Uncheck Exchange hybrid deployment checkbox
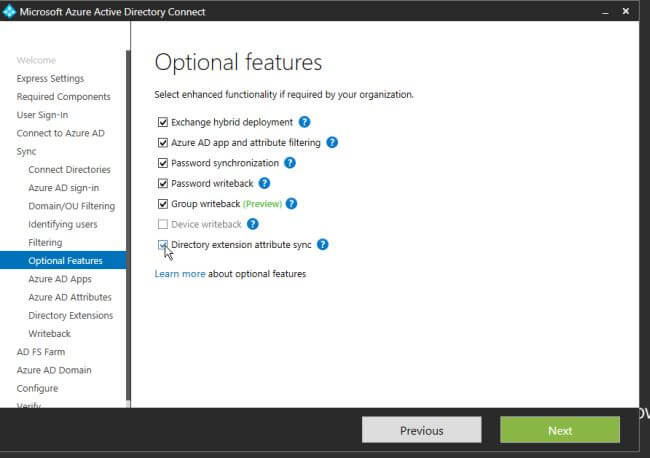This screenshot has width=650, height=458. pos(162,122)
